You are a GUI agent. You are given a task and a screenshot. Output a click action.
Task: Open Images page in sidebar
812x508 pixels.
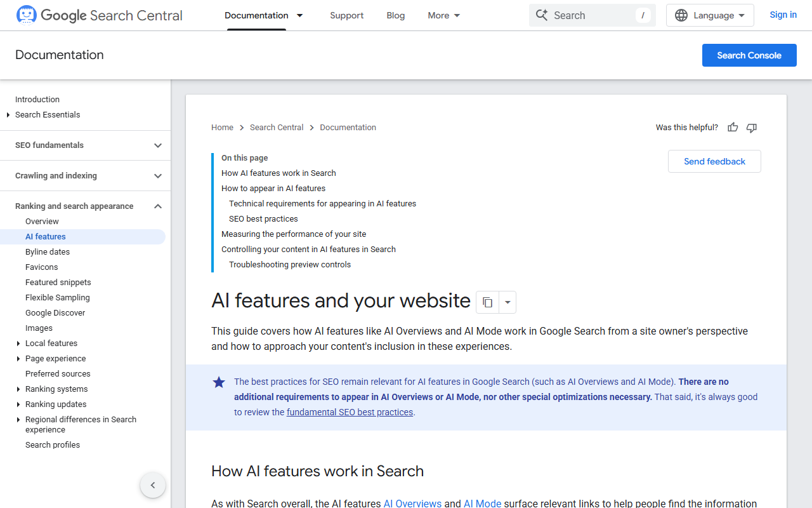pyautogui.click(x=39, y=328)
